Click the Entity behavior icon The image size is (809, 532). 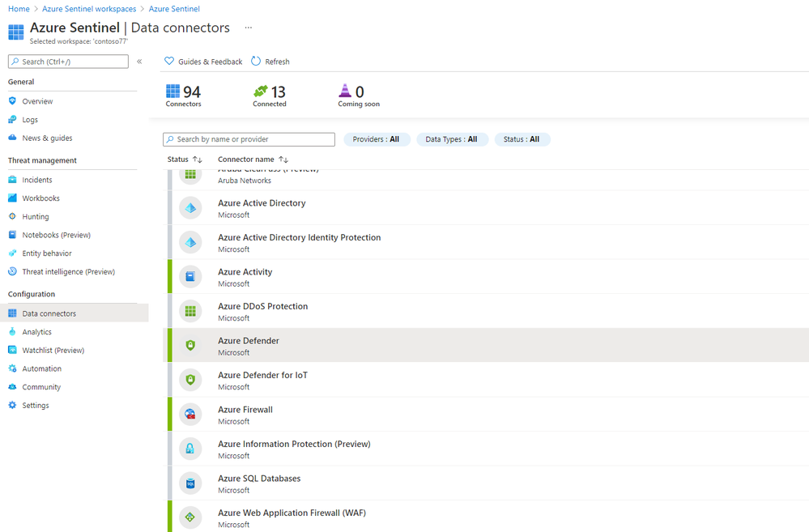(x=12, y=253)
